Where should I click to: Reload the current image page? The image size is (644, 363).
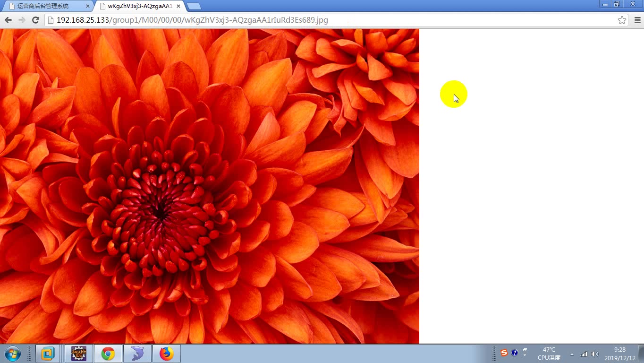pos(35,20)
